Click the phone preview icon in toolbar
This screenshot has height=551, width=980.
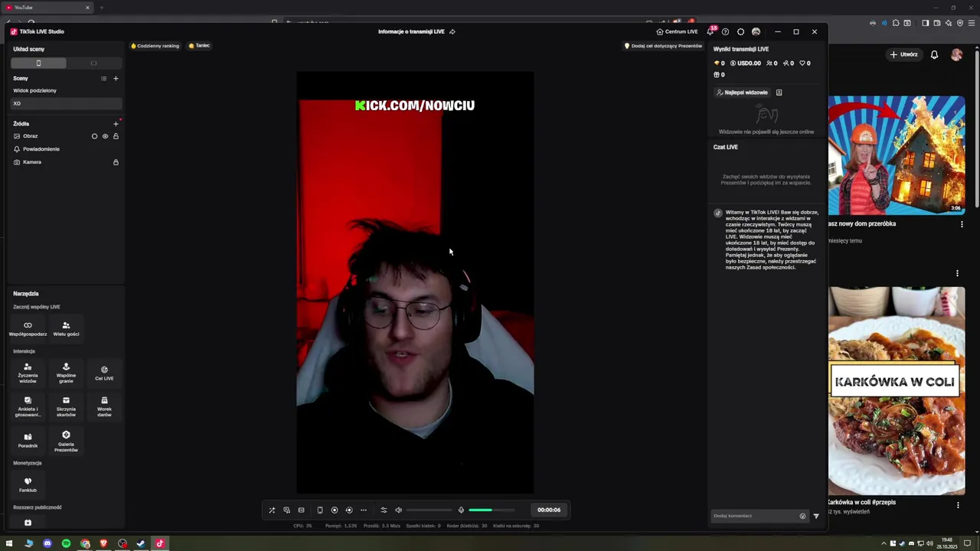pos(320,510)
